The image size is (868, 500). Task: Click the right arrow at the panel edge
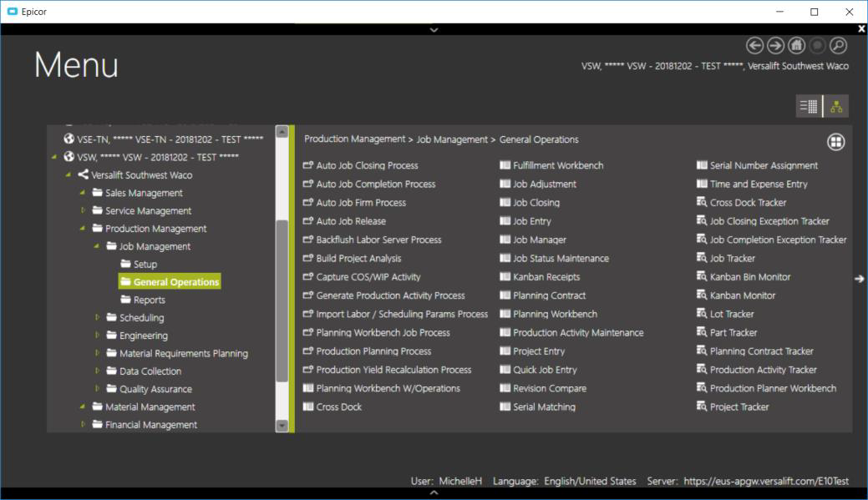point(859,279)
